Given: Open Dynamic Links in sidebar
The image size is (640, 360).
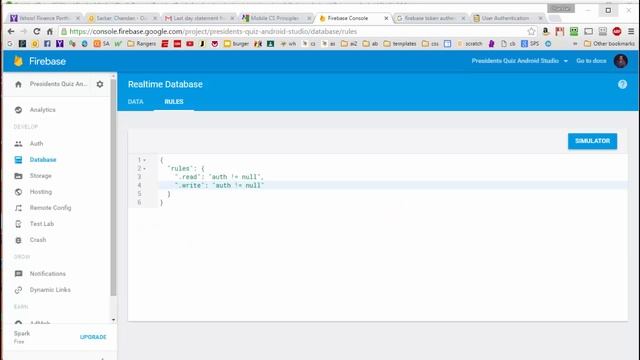Looking at the screenshot, I should tap(50, 290).
